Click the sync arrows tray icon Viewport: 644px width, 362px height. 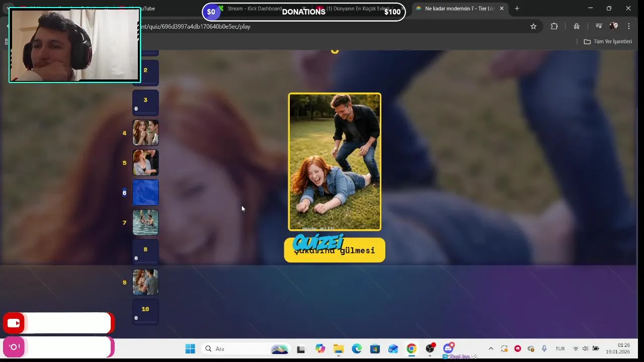click(x=505, y=349)
